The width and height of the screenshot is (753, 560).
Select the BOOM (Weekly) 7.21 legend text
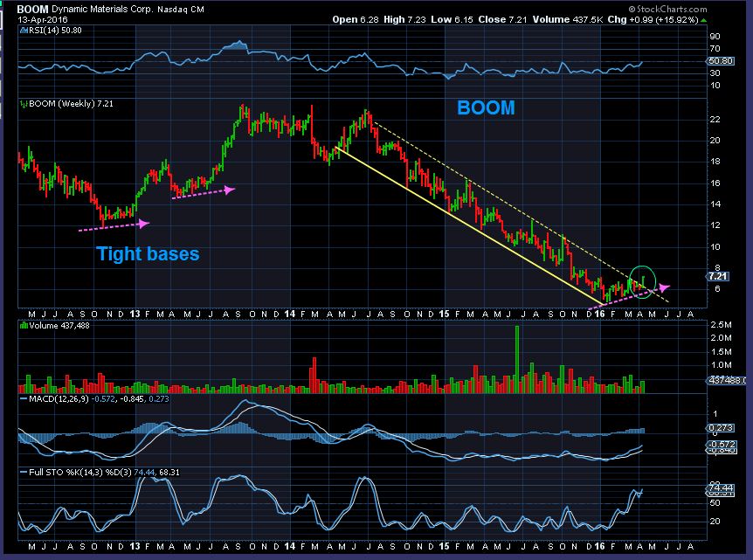pos(71,104)
